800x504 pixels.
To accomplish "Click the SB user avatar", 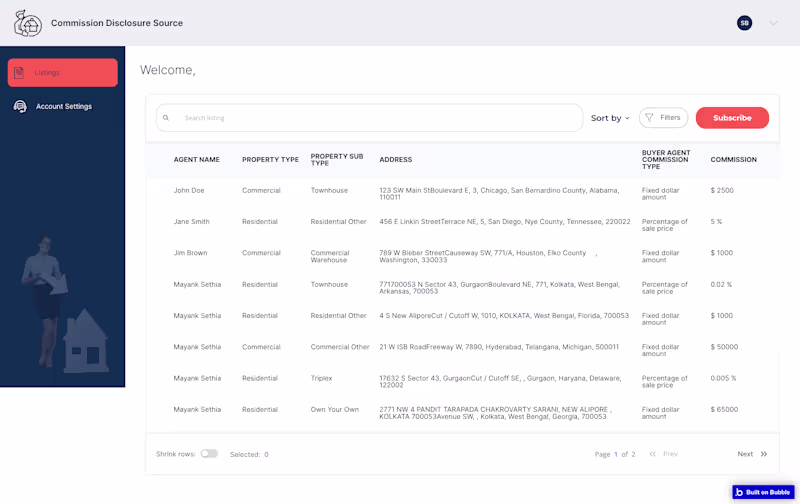I will 744,23.
